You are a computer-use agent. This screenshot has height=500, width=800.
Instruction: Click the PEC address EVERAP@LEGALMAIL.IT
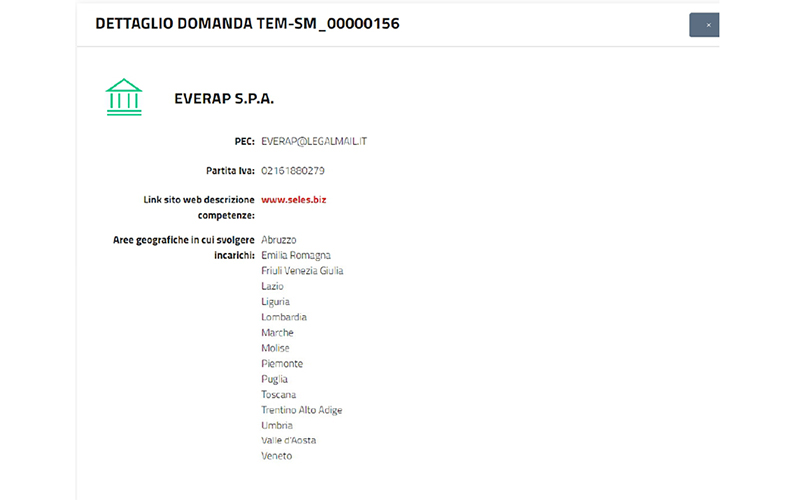click(x=314, y=141)
